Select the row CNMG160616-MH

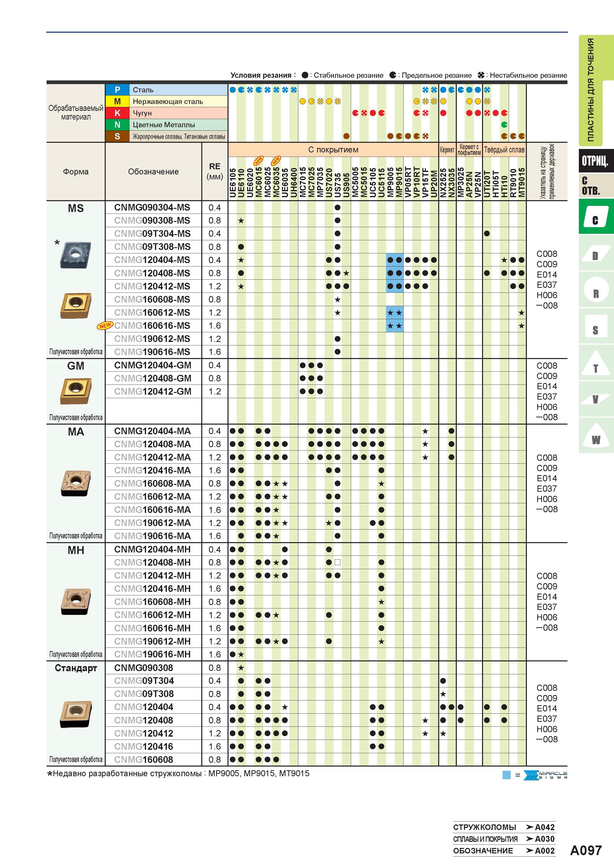point(316,628)
